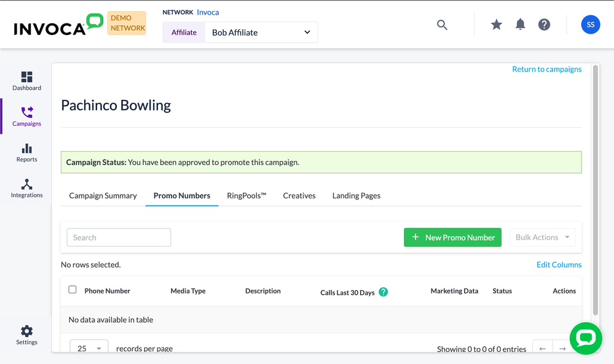
Task: Tick the select-all rows checkbox
Action: coord(73,290)
